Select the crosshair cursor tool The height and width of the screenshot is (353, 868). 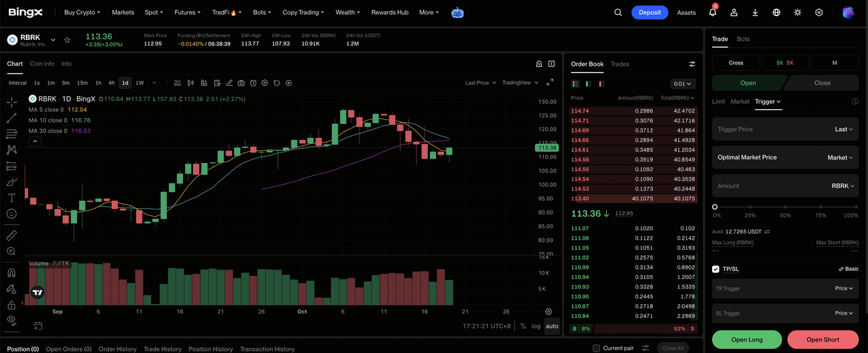pyautogui.click(x=12, y=103)
